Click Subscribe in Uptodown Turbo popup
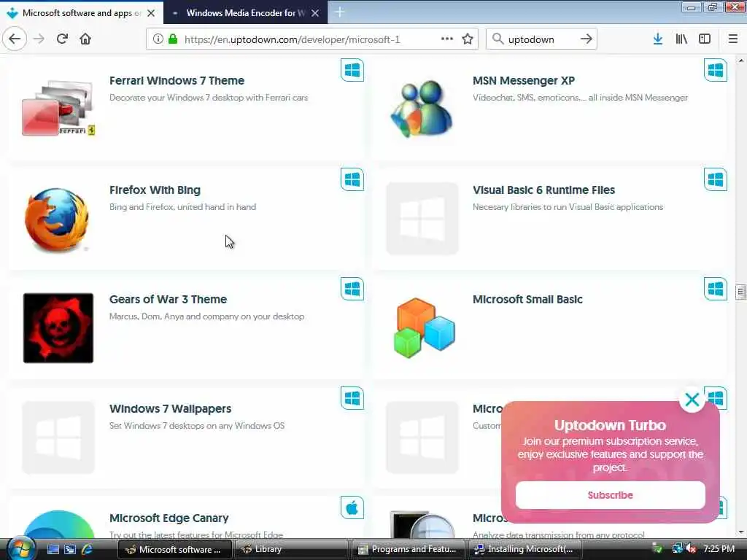Image resolution: width=747 pixels, height=560 pixels. tap(611, 495)
